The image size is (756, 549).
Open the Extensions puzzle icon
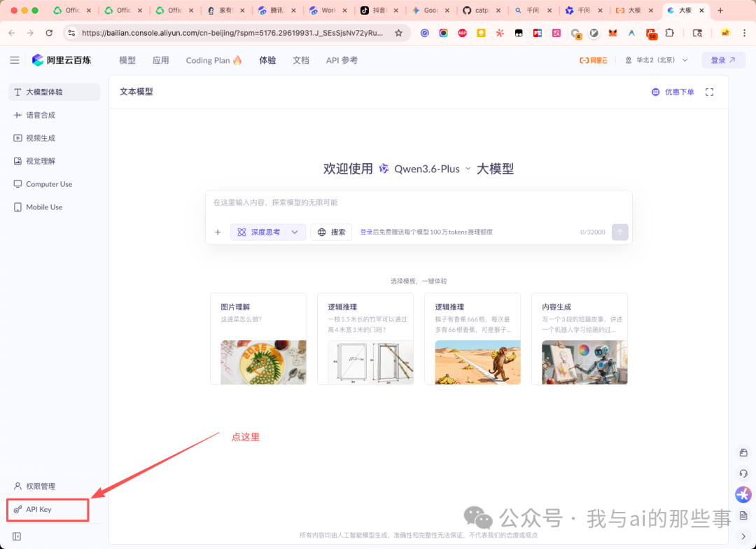pos(670,33)
